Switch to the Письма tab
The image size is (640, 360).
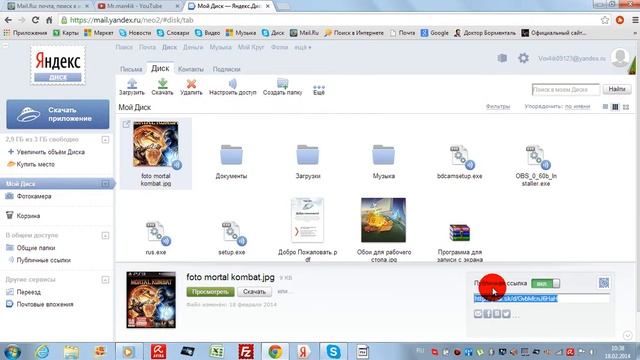tap(131, 69)
